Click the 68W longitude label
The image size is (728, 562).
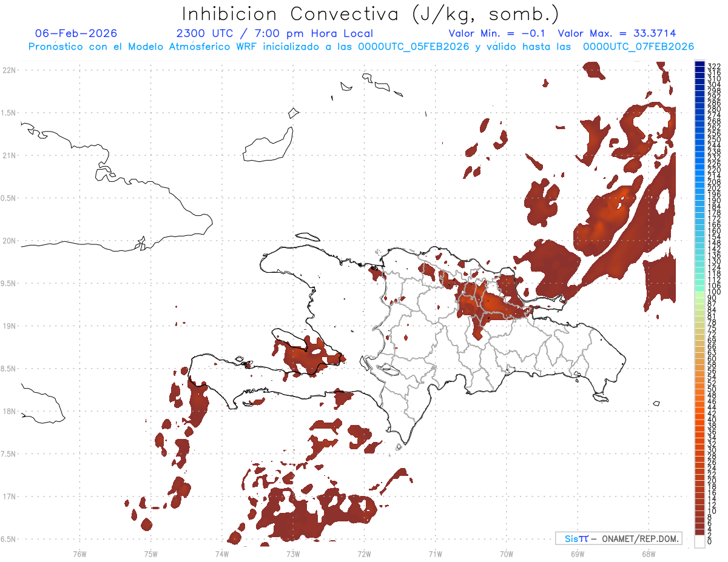(648, 554)
